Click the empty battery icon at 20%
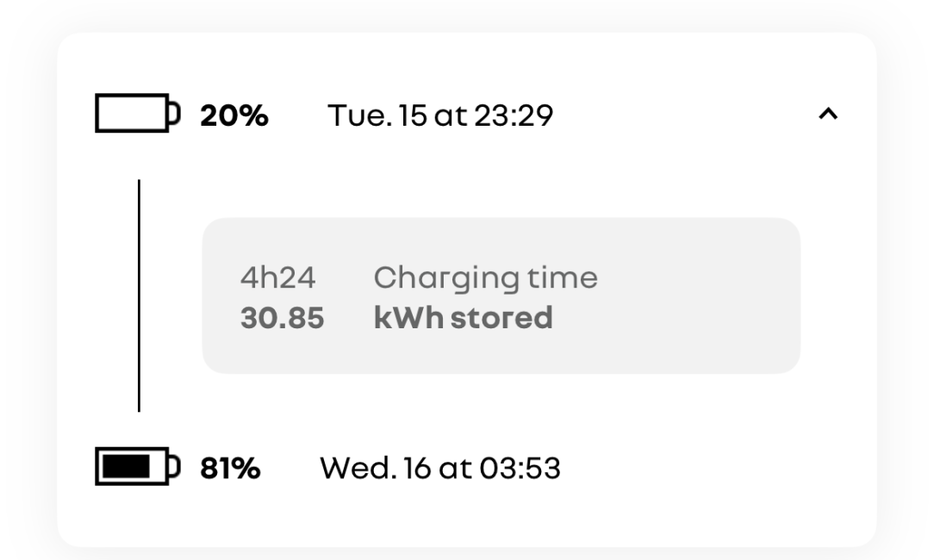This screenshot has width=934, height=560. pyautogui.click(x=138, y=113)
